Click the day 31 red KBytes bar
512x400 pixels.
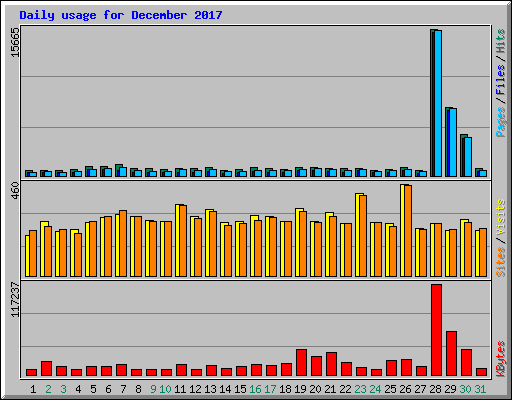(x=481, y=372)
